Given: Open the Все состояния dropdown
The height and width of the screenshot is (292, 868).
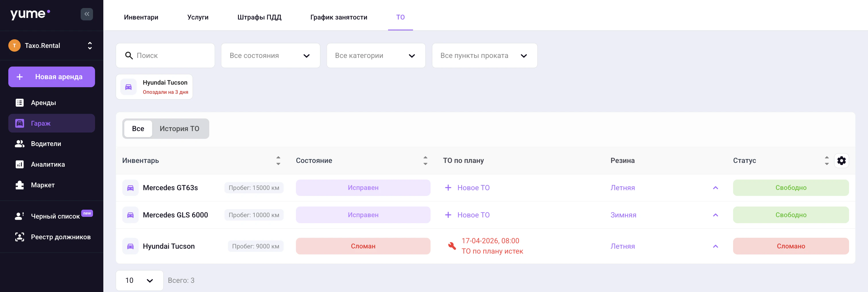Looking at the screenshot, I should click(x=270, y=56).
